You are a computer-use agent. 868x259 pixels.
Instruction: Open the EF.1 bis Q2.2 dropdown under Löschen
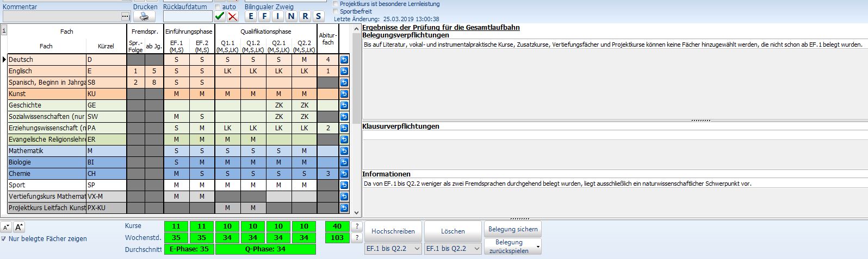(x=453, y=249)
